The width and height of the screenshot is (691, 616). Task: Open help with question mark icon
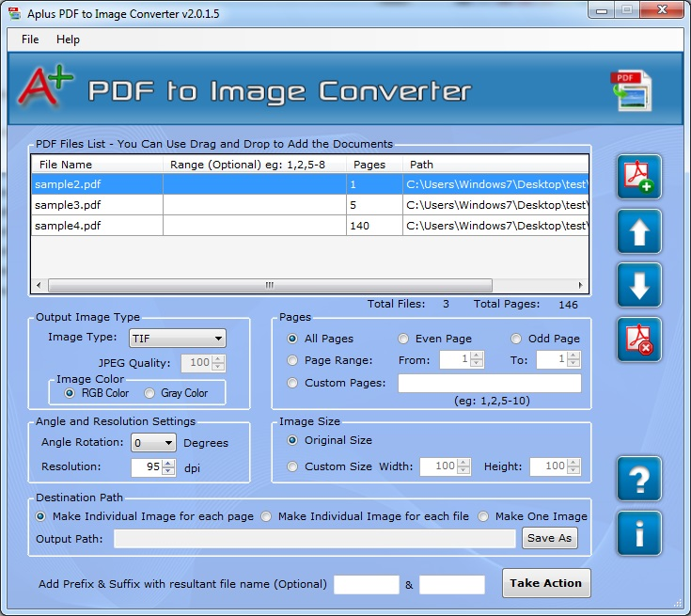pos(639,480)
